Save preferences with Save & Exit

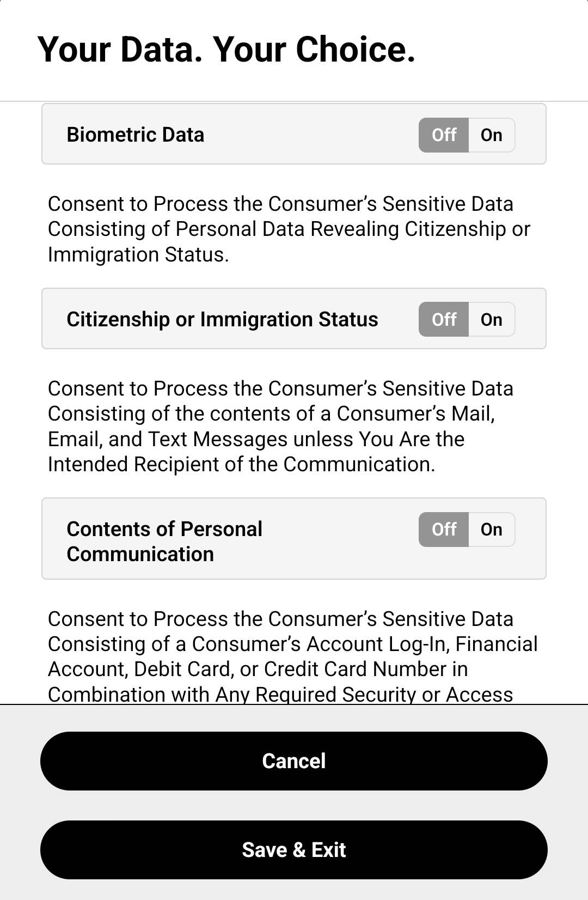point(294,850)
